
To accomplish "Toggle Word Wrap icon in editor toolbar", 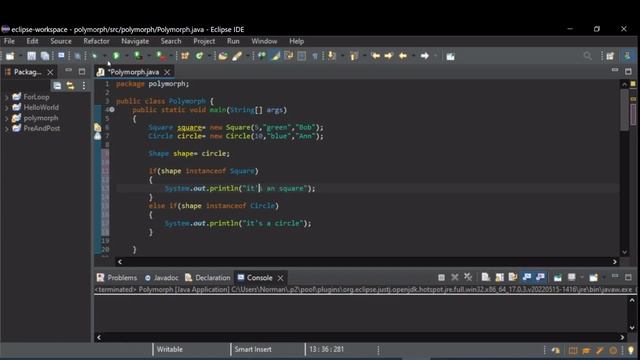I will 289,56.
